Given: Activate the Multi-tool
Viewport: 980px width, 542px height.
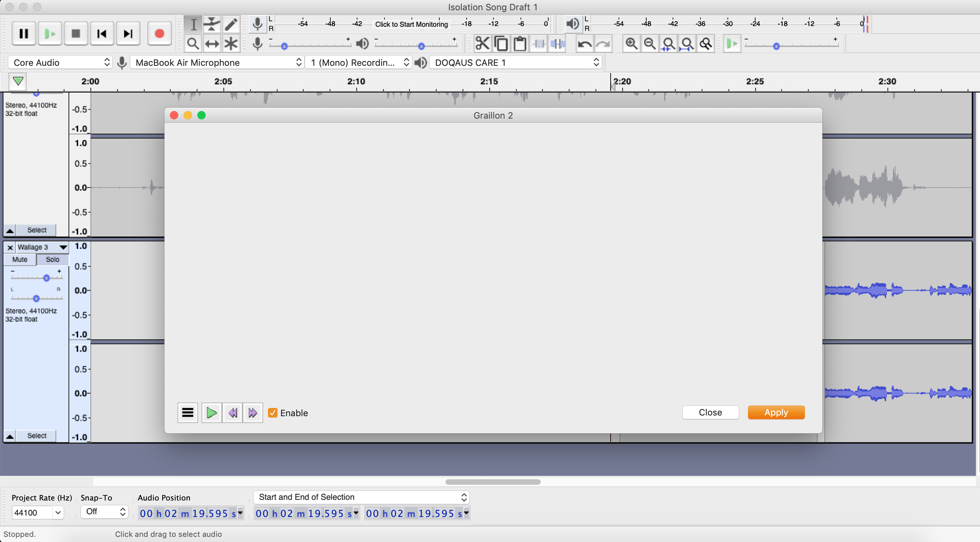Looking at the screenshot, I should tap(230, 43).
